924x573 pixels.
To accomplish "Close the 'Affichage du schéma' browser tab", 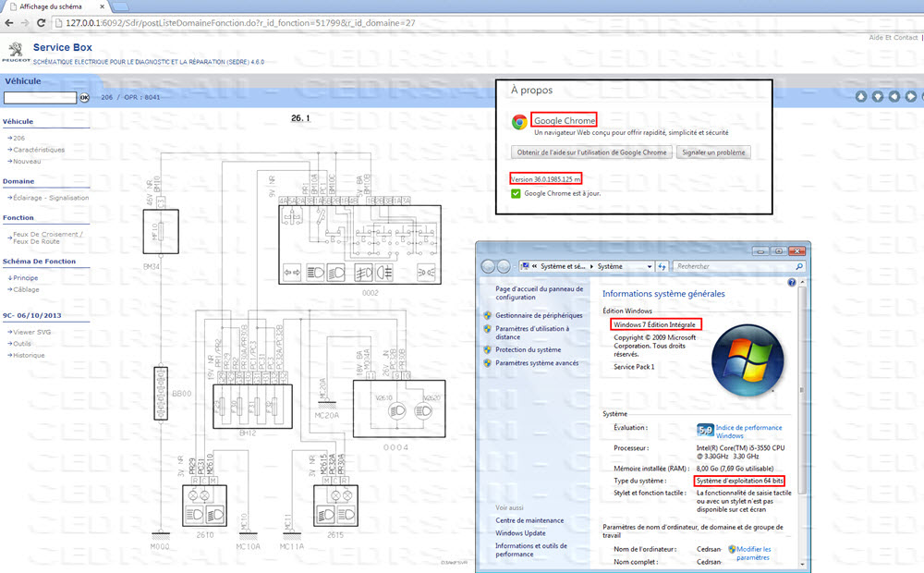I will pyautogui.click(x=102, y=6).
